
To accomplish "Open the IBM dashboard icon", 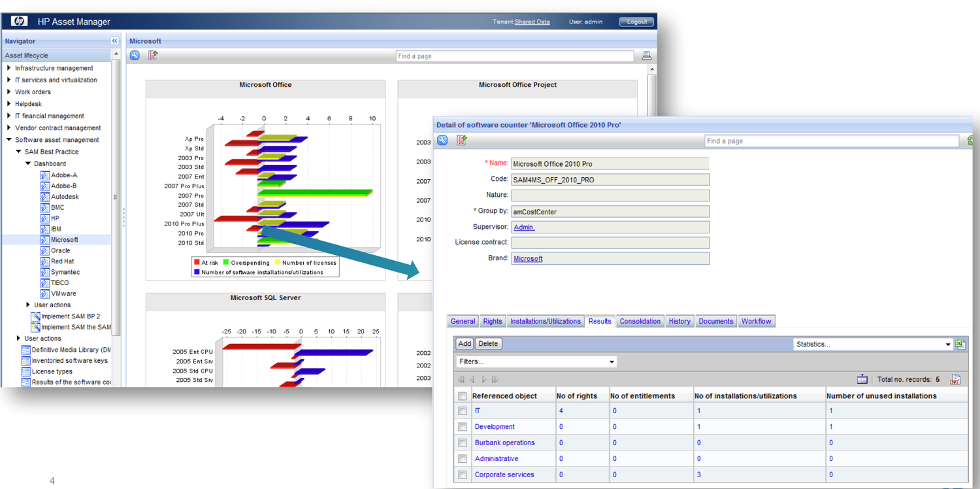I will pos(44,229).
